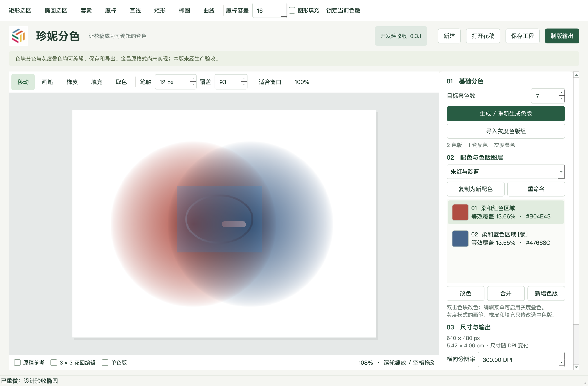Click the 合并 merge button

tap(506, 293)
